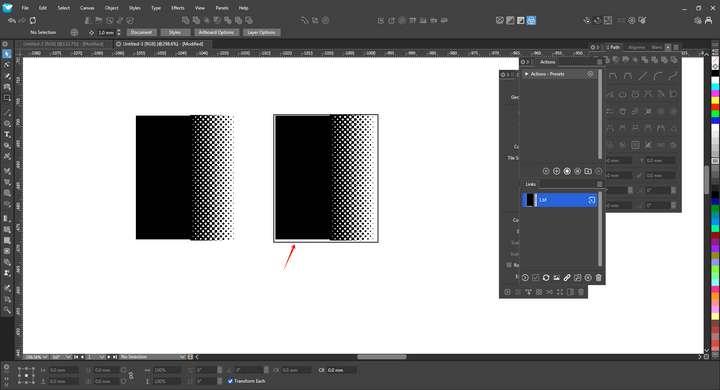Click the relink chain icon in Links panel
Screen dimensions: 720x390
pyautogui.click(x=567, y=277)
